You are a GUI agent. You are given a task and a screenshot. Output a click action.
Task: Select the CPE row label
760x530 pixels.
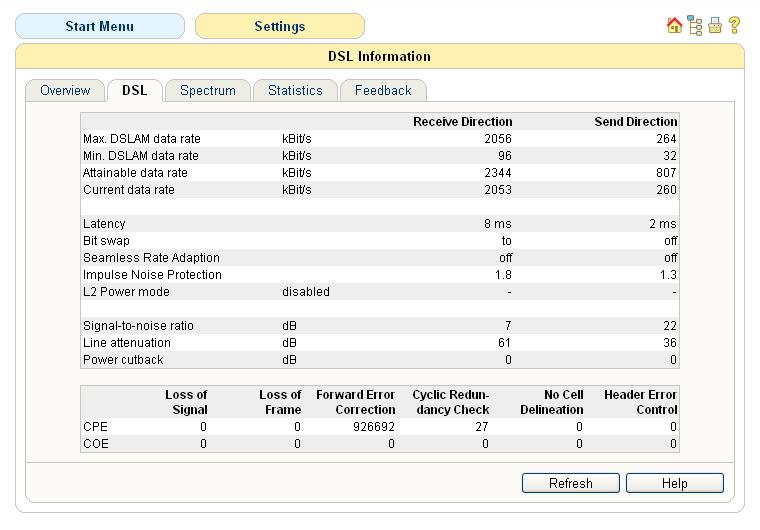coord(95,427)
